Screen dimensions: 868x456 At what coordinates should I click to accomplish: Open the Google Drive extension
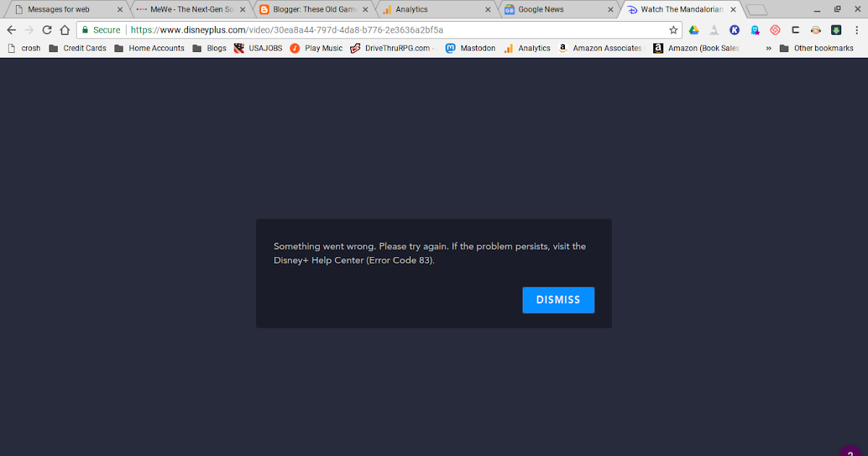point(694,30)
